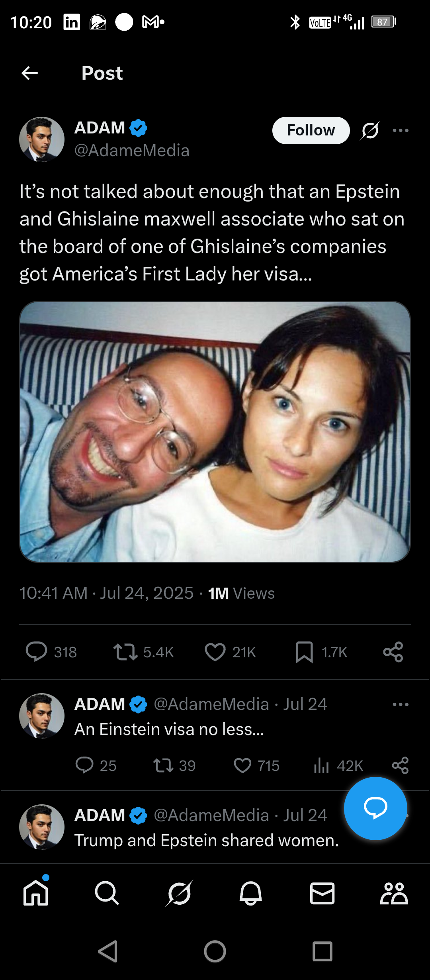Tap the blue floating reply button
This screenshot has width=430, height=980.
375,808
